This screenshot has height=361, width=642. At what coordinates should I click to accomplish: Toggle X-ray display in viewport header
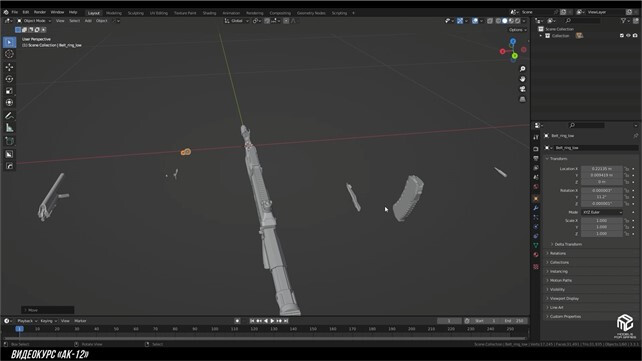pyautogui.click(x=490, y=21)
